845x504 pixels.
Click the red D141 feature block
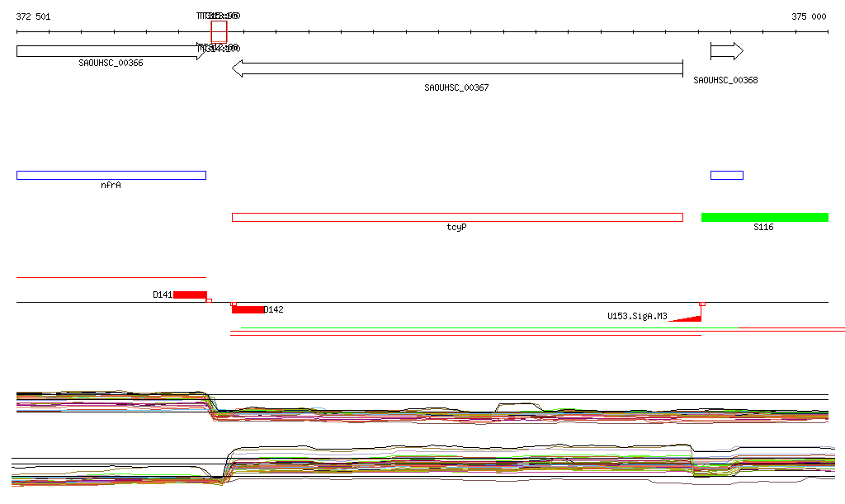coord(191,294)
